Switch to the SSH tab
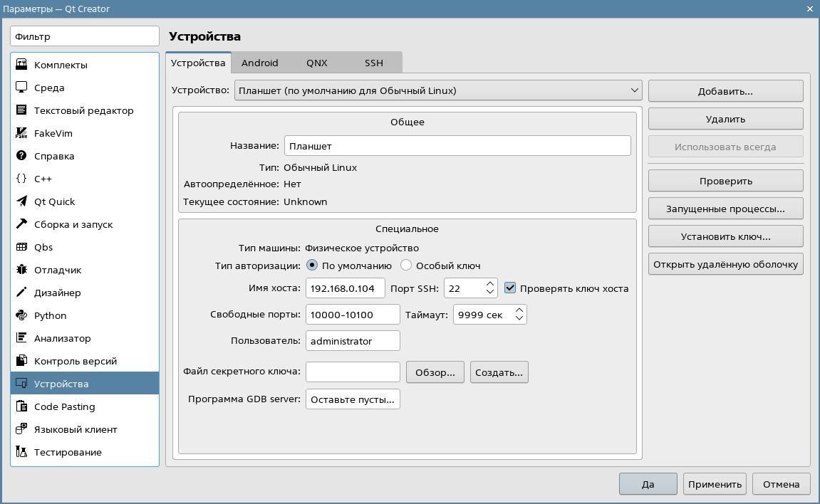The image size is (820, 504). click(373, 63)
